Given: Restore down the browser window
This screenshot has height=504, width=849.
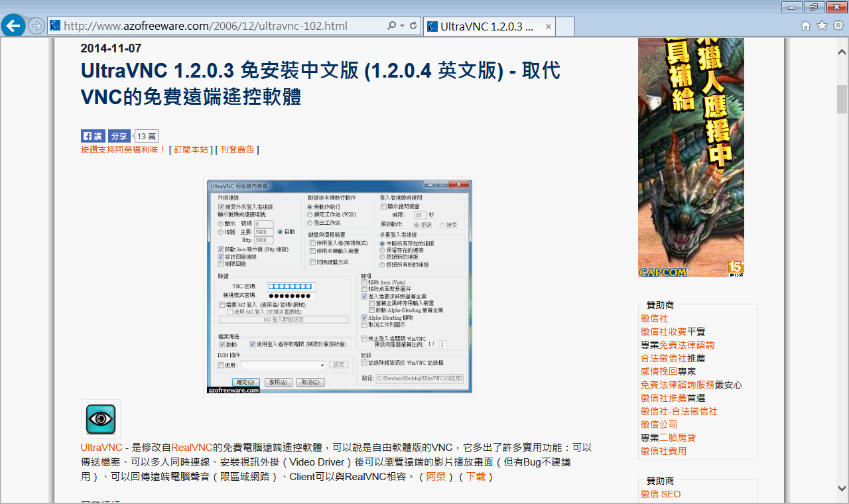Looking at the screenshot, I should [x=814, y=7].
